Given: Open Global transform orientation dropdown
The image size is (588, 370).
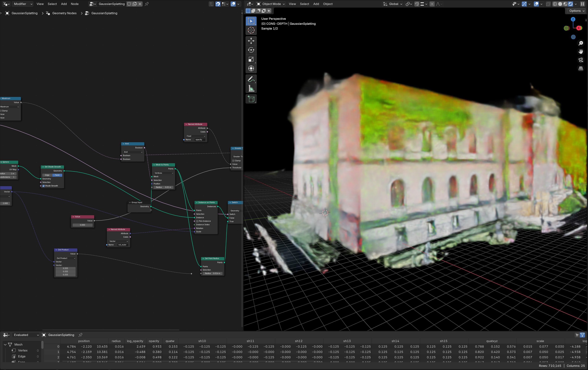Looking at the screenshot, I should pyautogui.click(x=393, y=4).
